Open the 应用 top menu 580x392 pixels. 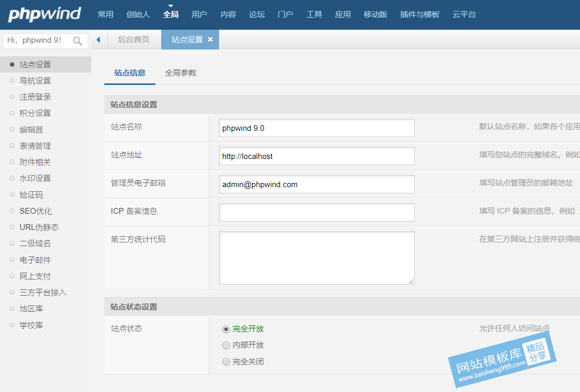(343, 15)
